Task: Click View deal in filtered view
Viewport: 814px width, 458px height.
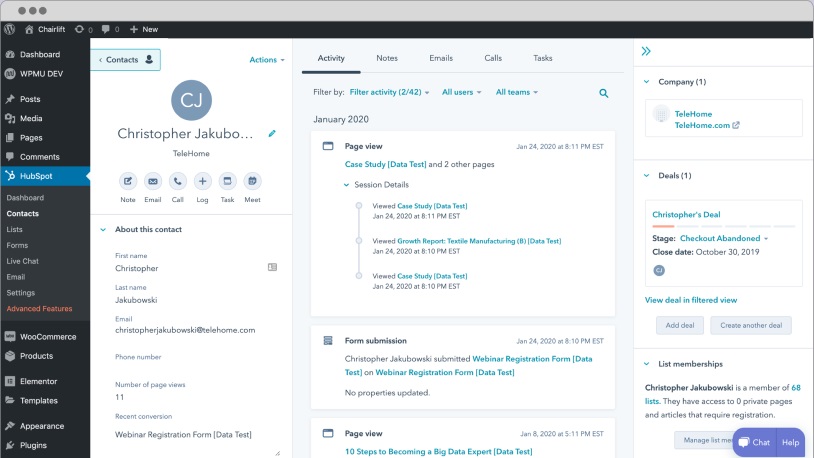Action: point(691,300)
